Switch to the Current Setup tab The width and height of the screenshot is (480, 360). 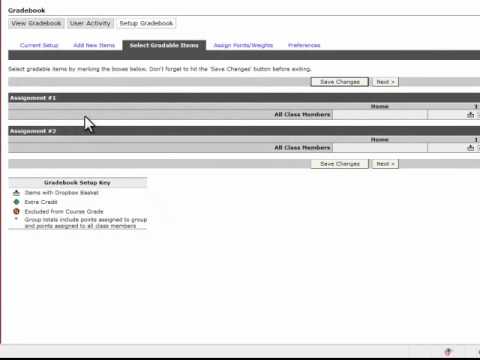(39, 45)
